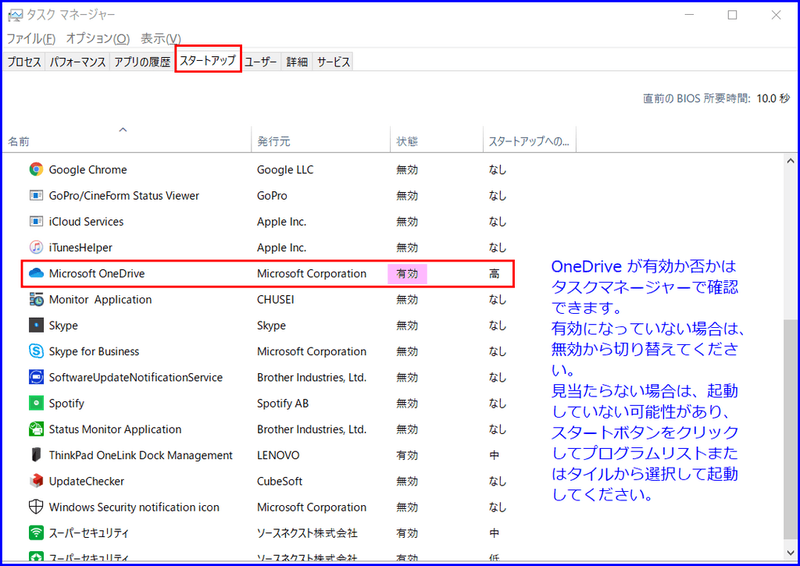Image resolution: width=800 pixels, height=566 pixels.
Task: Click the スーパーセキュリティ wifi icon with 中 impact
Action: [36, 533]
